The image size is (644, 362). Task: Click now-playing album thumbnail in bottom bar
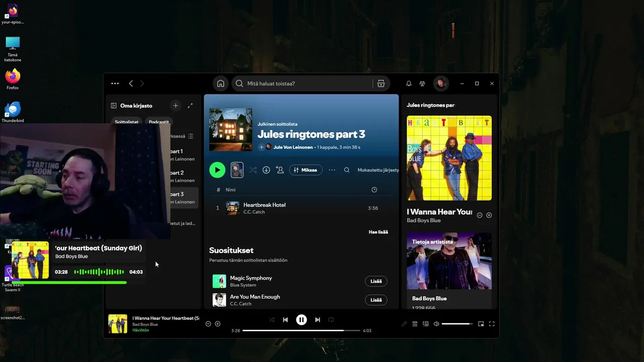(118, 324)
